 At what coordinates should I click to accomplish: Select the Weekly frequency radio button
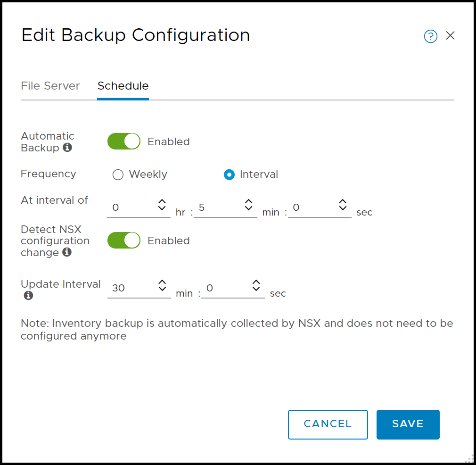[x=118, y=175]
